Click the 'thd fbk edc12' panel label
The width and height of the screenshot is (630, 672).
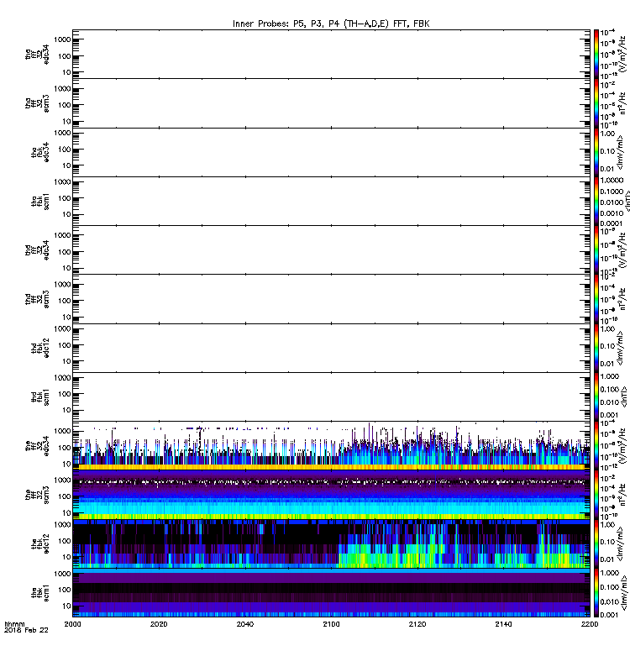click(40, 348)
